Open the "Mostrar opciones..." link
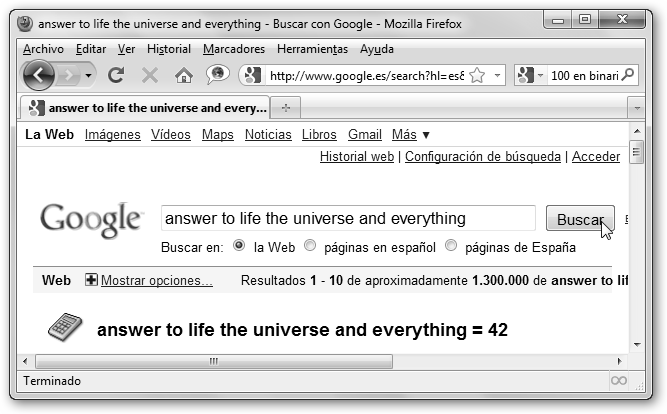 point(156,281)
